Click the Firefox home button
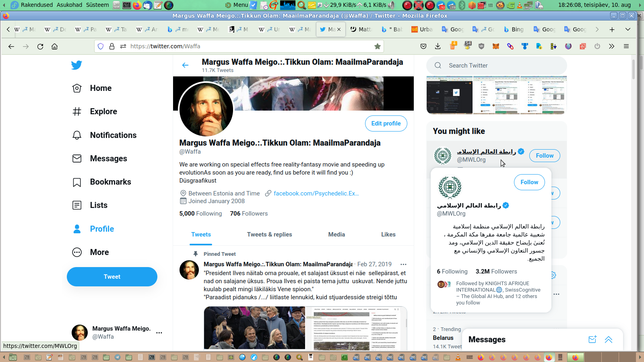The width and height of the screenshot is (644, 362). click(x=55, y=46)
